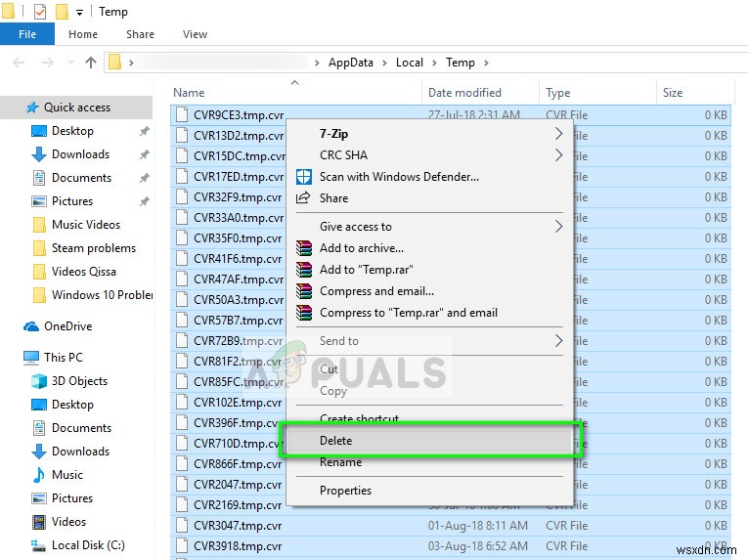The width and height of the screenshot is (748, 560).
Task: Open the recent locations dropdown arrow
Action: click(x=70, y=63)
